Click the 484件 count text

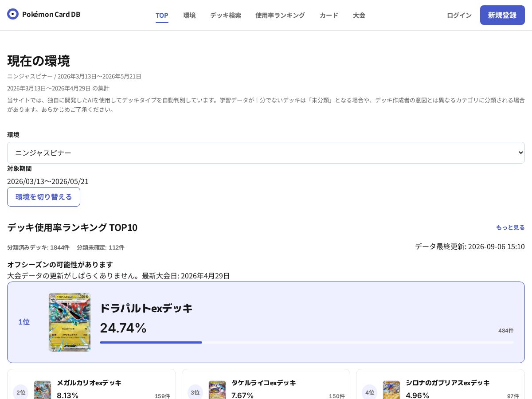click(506, 330)
